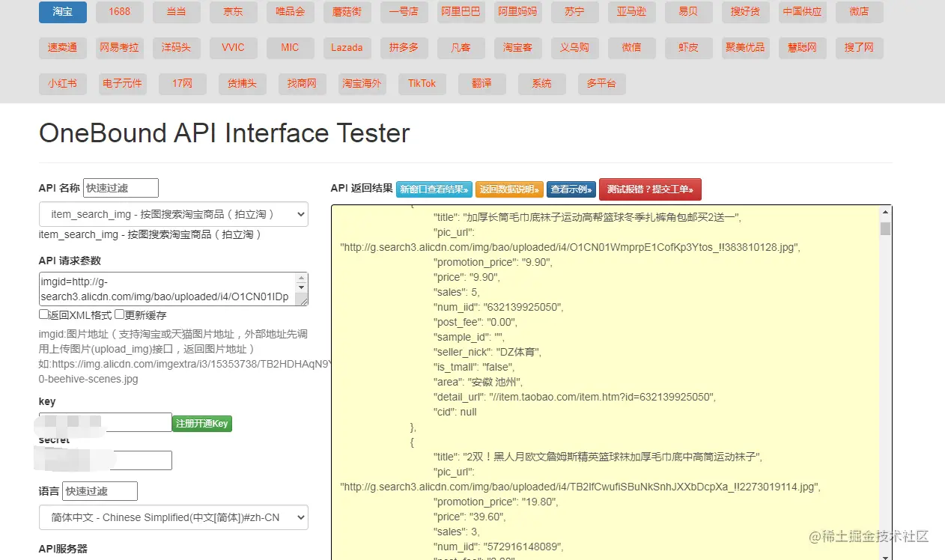This screenshot has height=560, width=945.
Task: Click the 电子元件 platform button
Action: click(x=123, y=84)
